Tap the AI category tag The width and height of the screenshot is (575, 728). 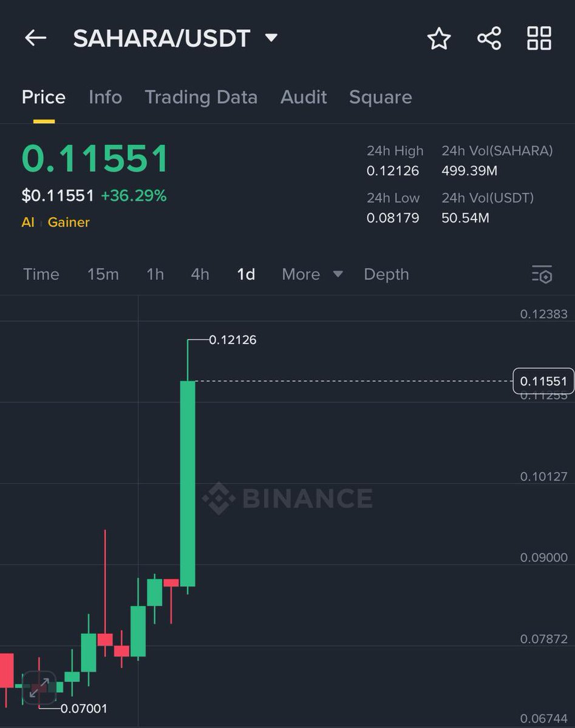coord(28,222)
